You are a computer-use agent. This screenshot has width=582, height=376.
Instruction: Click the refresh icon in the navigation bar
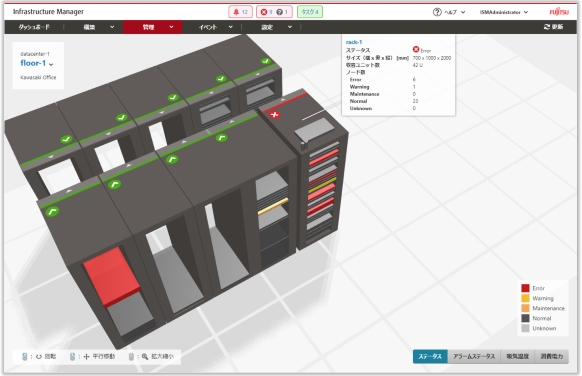pos(546,27)
